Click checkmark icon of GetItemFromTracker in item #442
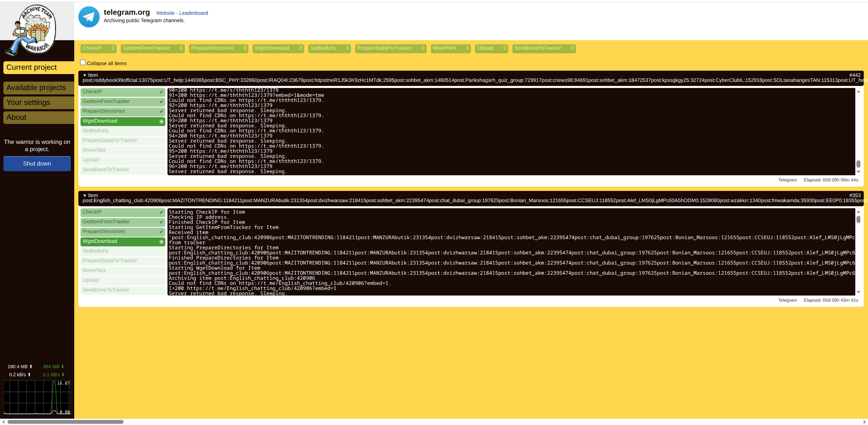Viewport: 868px width, 425px height. 161,102
